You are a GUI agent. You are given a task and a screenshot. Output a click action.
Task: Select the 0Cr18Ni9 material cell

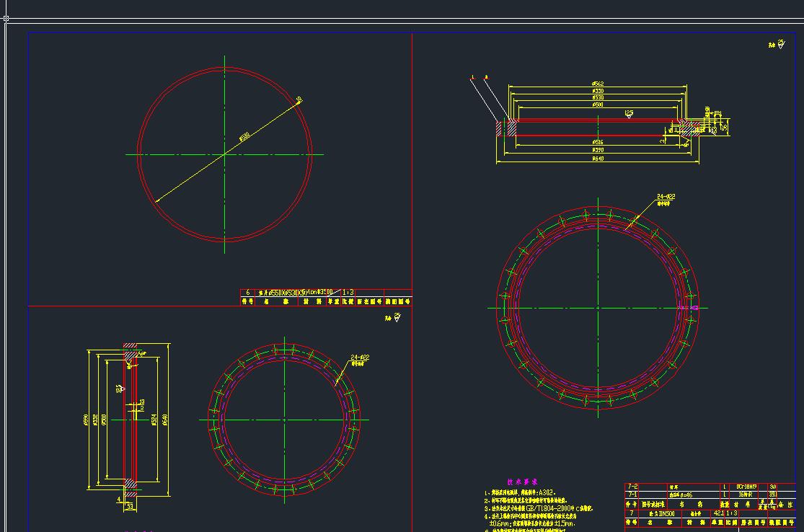coord(746,487)
